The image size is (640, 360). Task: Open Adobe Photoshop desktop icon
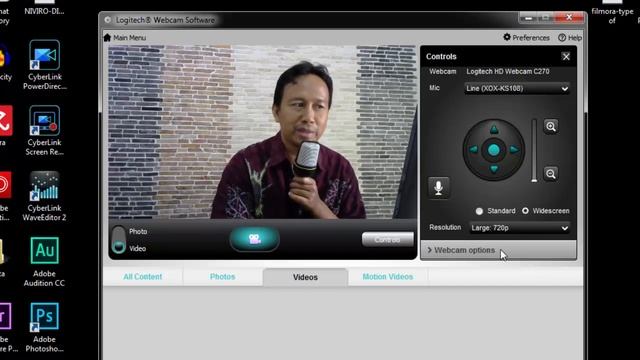pos(44,327)
